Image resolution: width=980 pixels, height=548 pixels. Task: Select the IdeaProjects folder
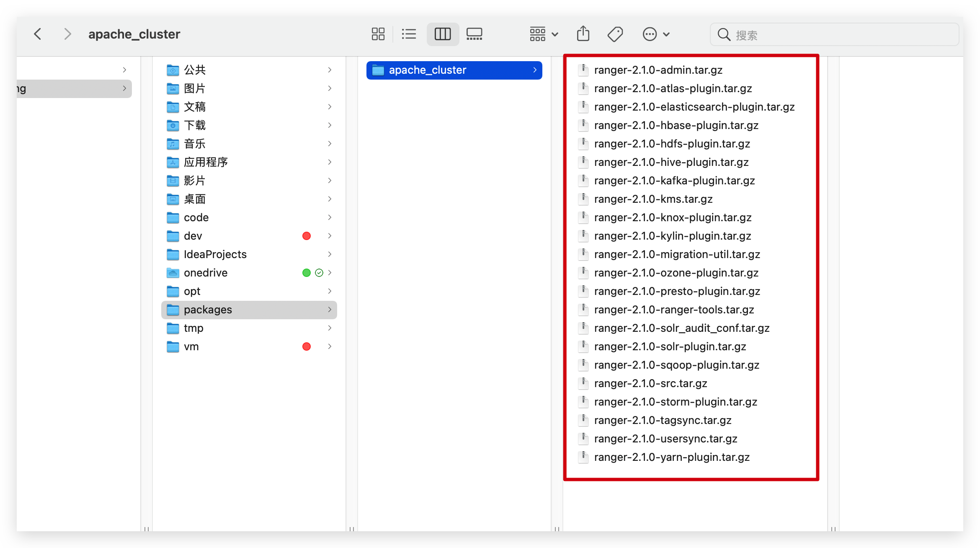[x=215, y=254]
